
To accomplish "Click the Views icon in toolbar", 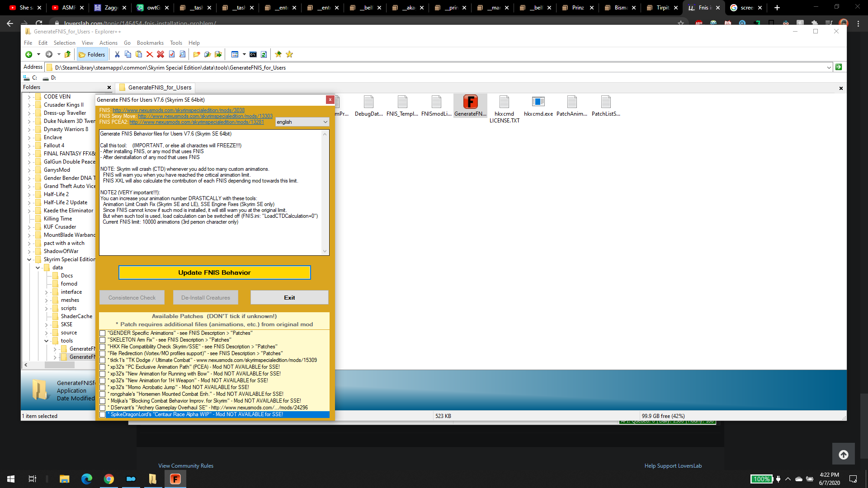I will click(235, 54).
